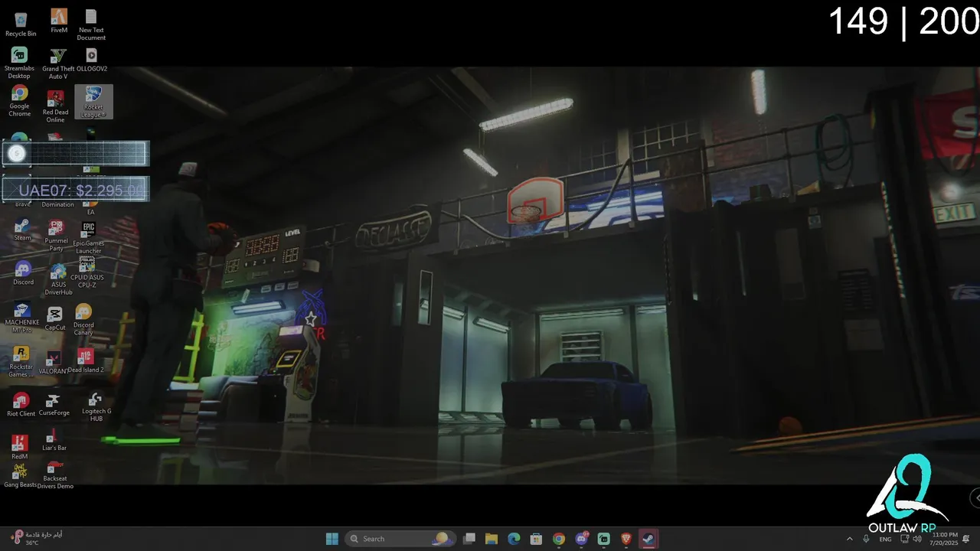Screen dimensions: 980x551
Task: Open the notifications bell icon
Action: pyautogui.click(x=966, y=539)
